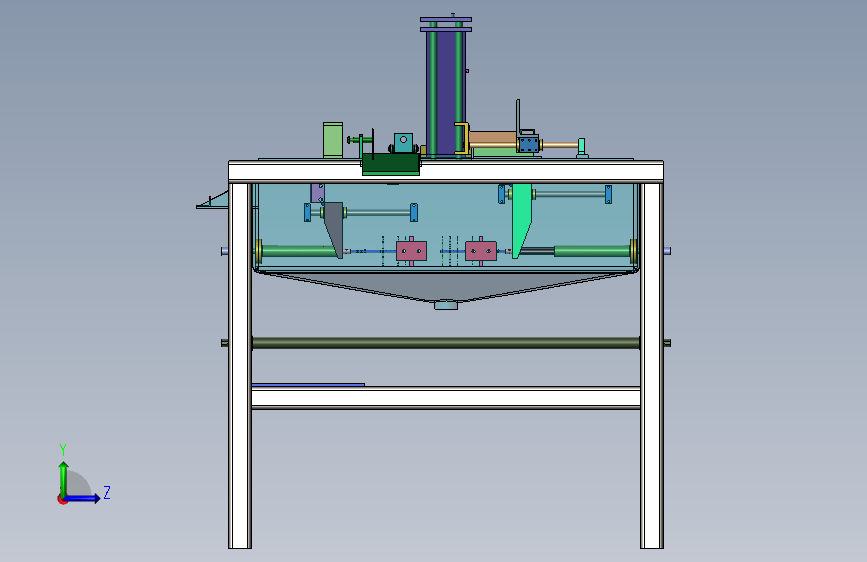Select the right green horizontal cylinder in tank

pos(592,251)
